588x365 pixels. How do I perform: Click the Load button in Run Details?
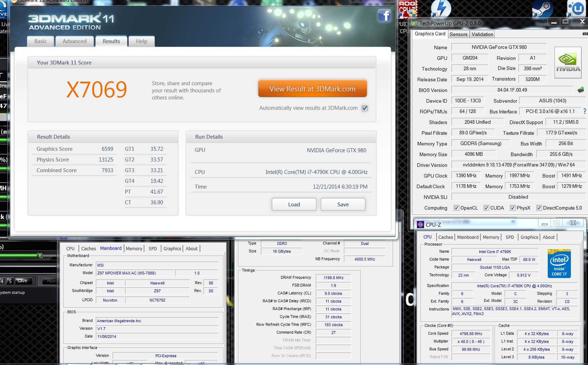click(294, 204)
